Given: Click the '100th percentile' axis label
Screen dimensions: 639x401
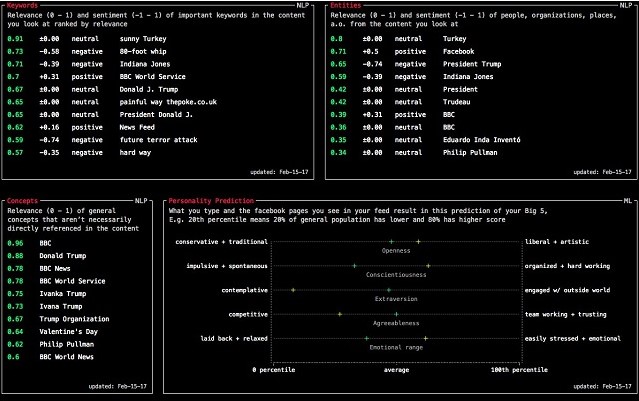Looking at the screenshot, I should 519,370.
